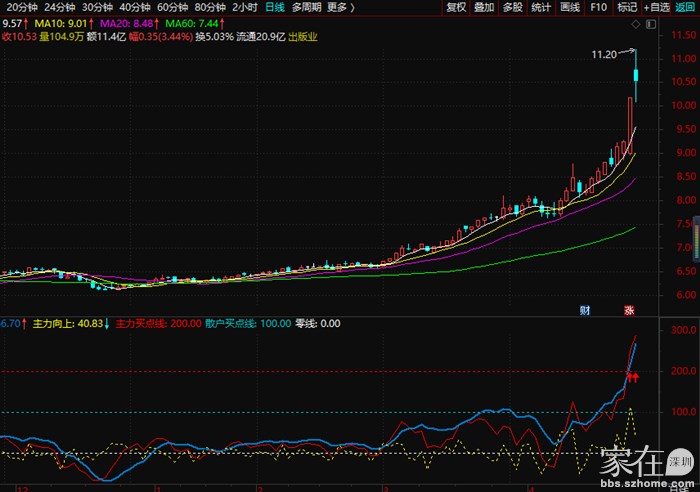Select the 2小时 period tab
Viewport: 700px width, 492px height.
pyautogui.click(x=245, y=7)
